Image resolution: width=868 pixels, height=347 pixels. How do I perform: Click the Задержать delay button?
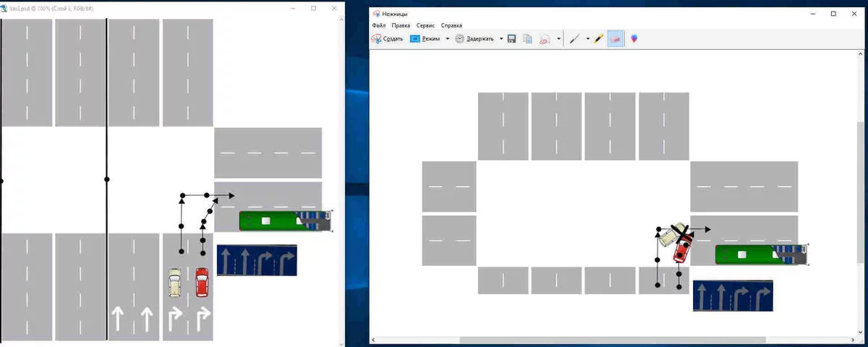pos(474,39)
